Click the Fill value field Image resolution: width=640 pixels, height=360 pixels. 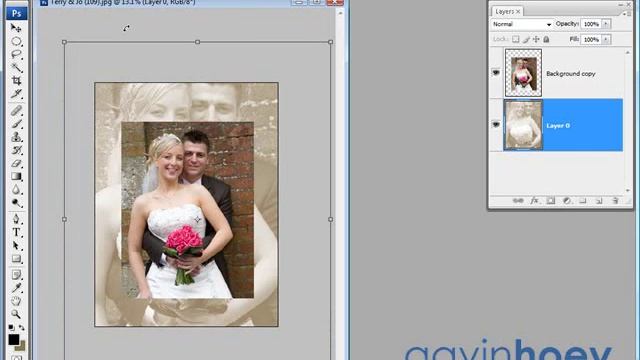[x=591, y=40]
